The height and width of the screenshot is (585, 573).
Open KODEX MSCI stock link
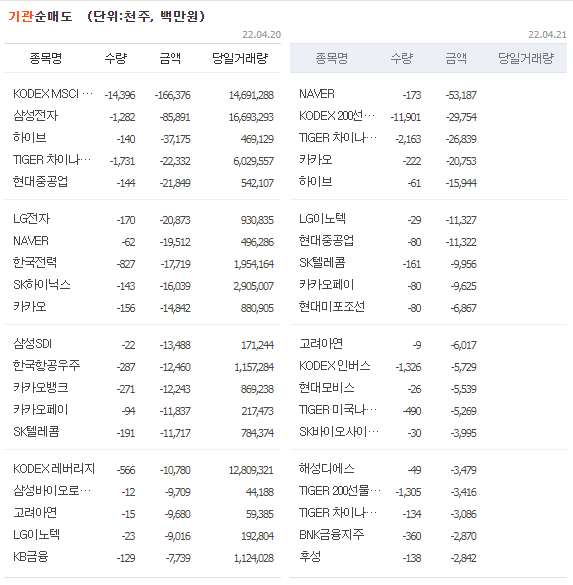point(53,94)
